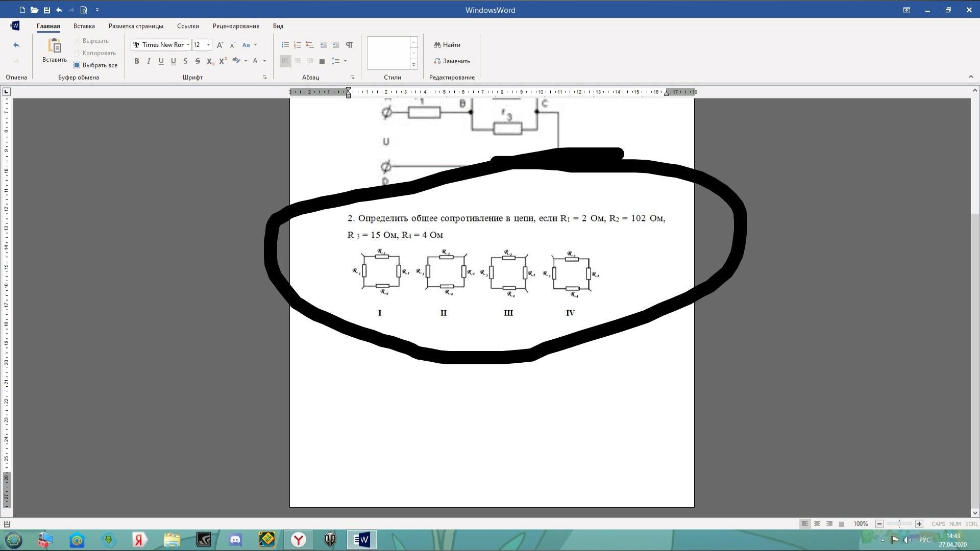Show paragraph marks pilcrow icon
Viewport: 980px width, 551px height.
[x=349, y=45]
